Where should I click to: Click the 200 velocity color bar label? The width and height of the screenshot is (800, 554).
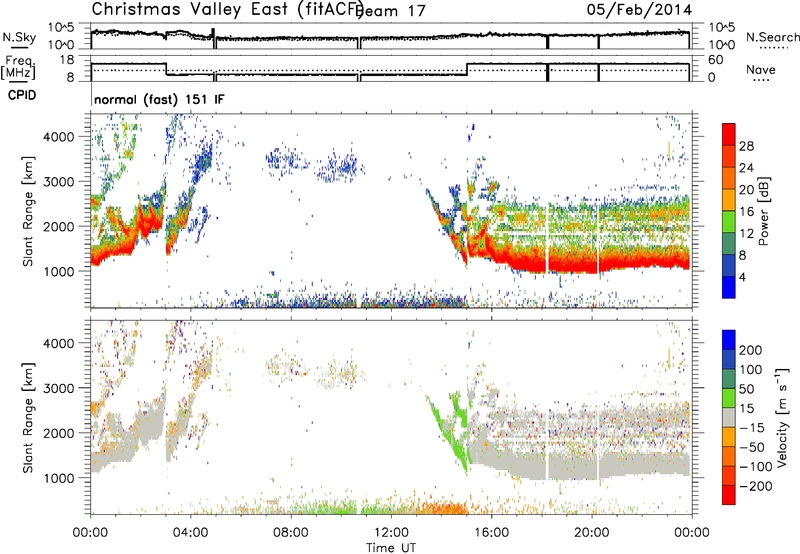tap(751, 350)
